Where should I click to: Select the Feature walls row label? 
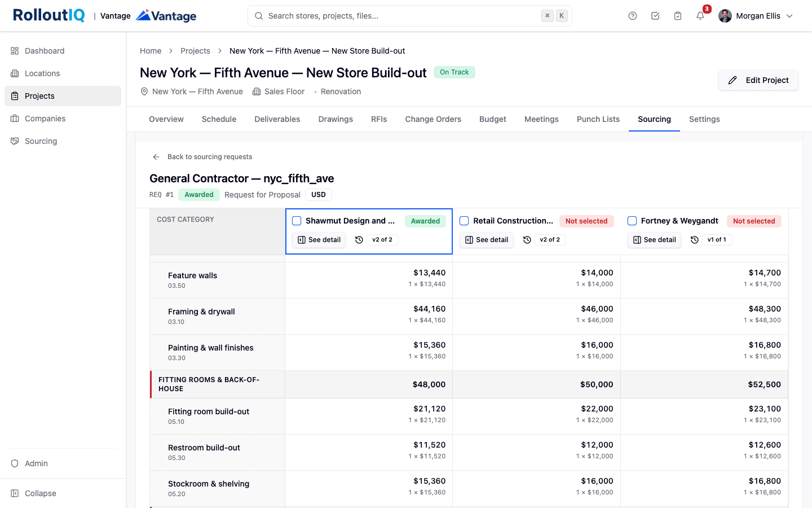pyautogui.click(x=192, y=275)
